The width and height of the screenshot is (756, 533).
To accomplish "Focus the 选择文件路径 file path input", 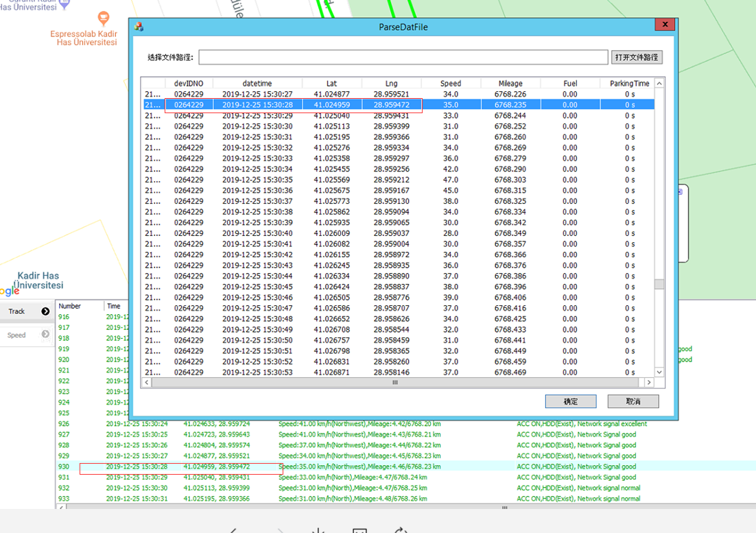I will coord(403,58).
